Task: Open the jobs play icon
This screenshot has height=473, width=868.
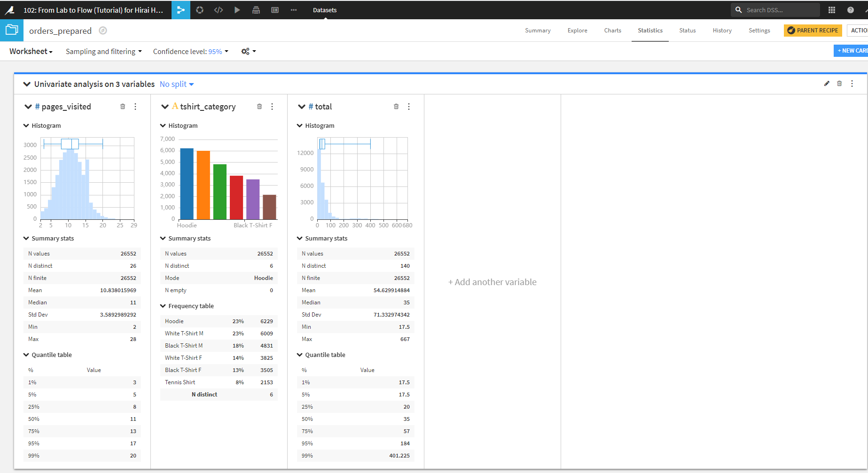Action: 237,10
